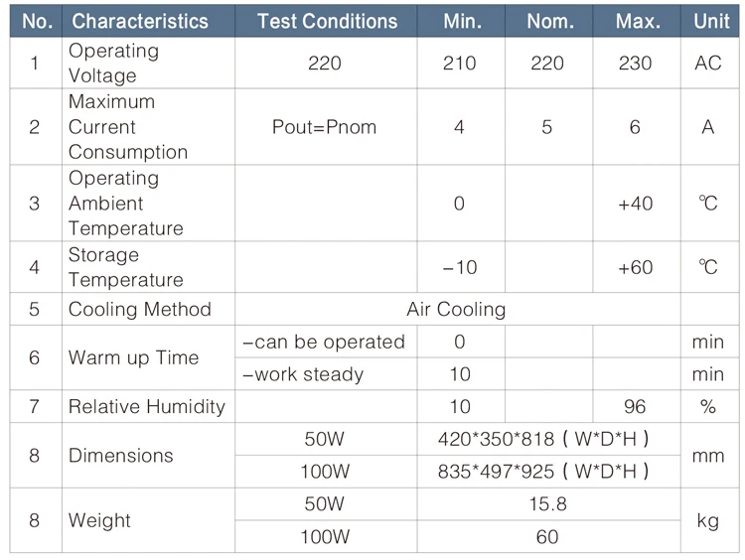Click the Storage Temperature row label
This screenshot has width=745, height=560.
click(125, 267)
